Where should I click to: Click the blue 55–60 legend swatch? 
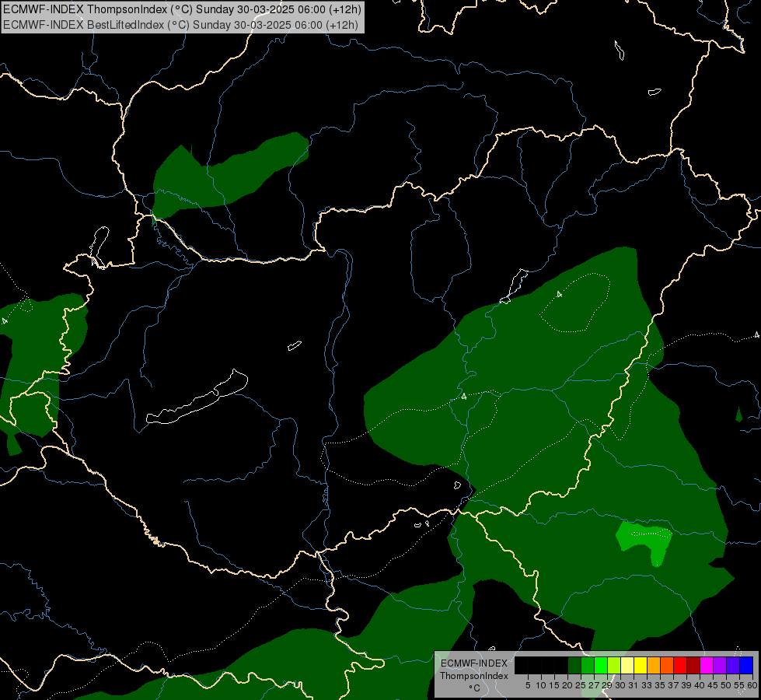click(x=746, y=665)
